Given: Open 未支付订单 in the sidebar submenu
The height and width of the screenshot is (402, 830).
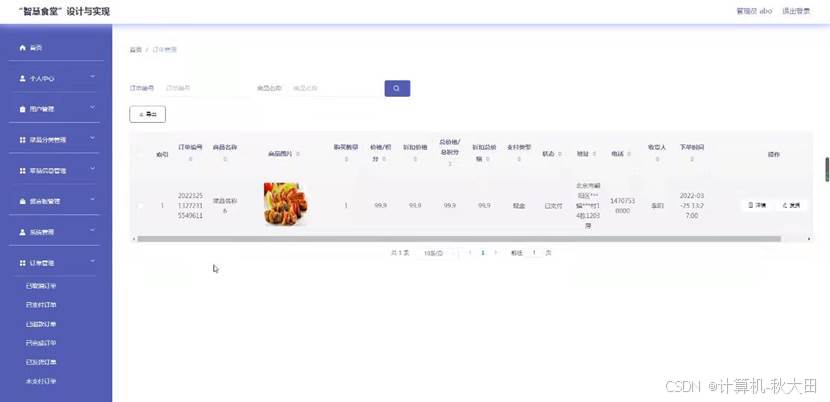Looking at the screenshot, I should coord(41,381).
